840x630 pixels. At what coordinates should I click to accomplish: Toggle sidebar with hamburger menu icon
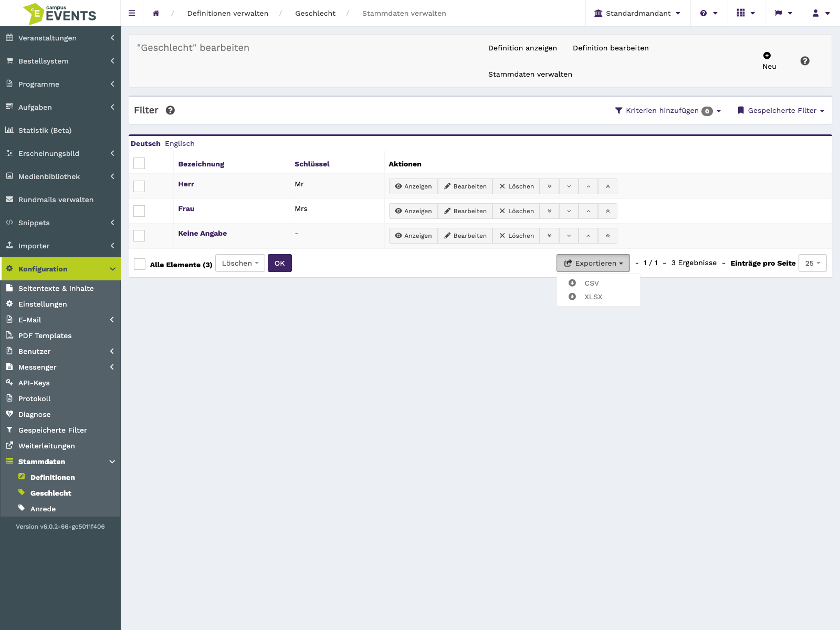click(132, 13)
